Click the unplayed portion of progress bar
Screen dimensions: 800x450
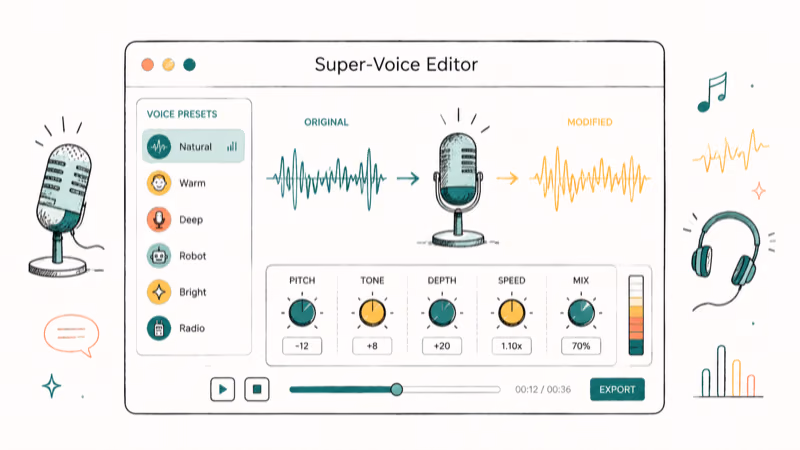click(451, 390)
